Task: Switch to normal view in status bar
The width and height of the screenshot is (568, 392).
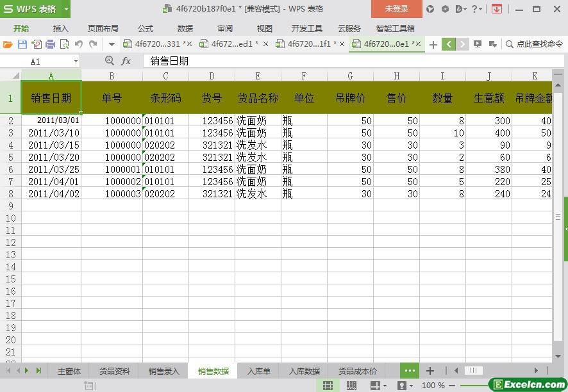Action: pos(328,386)
